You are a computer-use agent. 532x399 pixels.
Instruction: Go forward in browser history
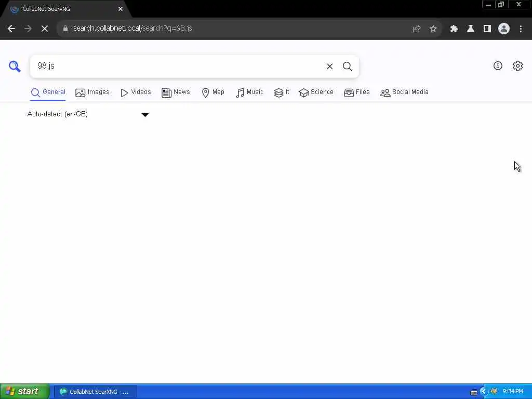28,29
